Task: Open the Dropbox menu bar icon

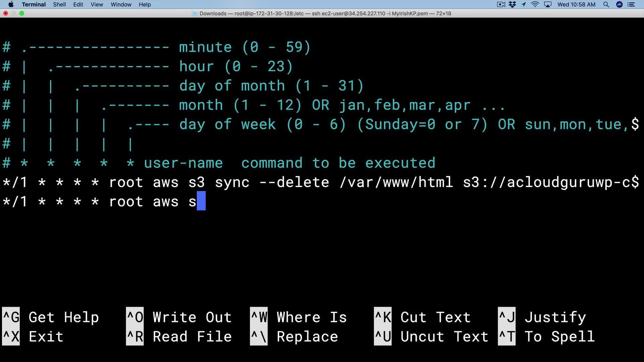Action: 512,4
